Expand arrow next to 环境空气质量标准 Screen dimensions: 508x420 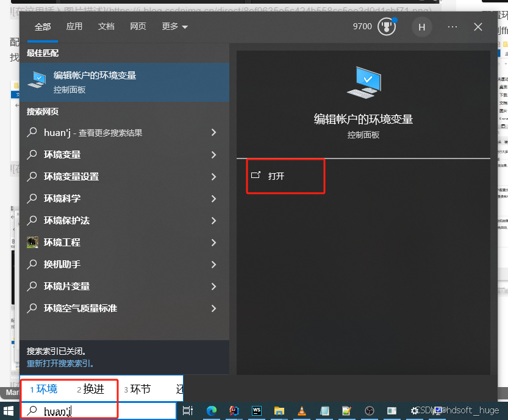click(x=213, y=308)
